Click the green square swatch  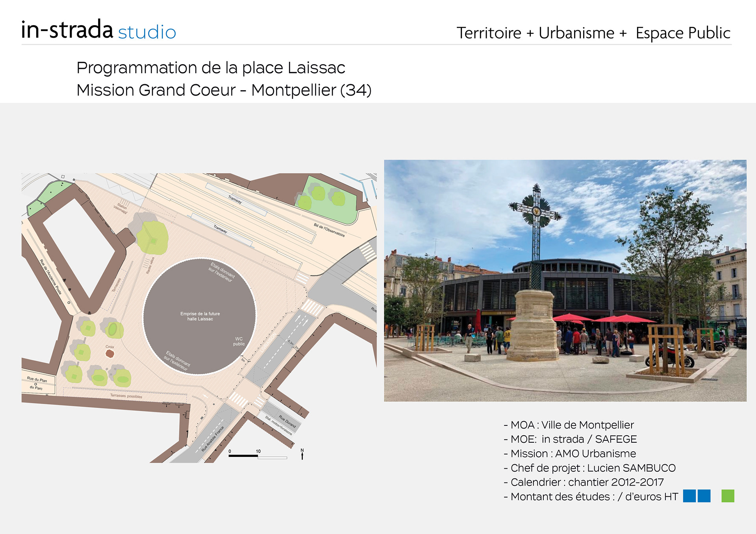coord(727,496)
